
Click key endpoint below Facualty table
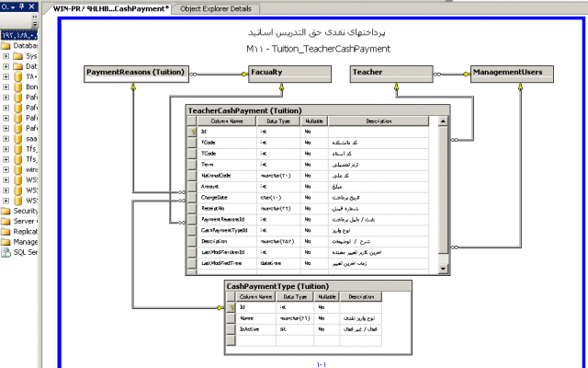281,86
